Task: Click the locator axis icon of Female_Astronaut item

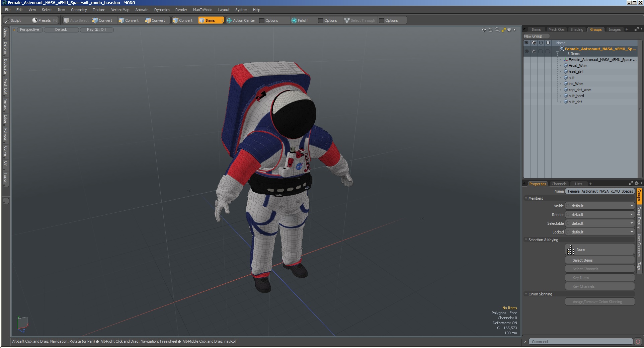Action: 566,60
